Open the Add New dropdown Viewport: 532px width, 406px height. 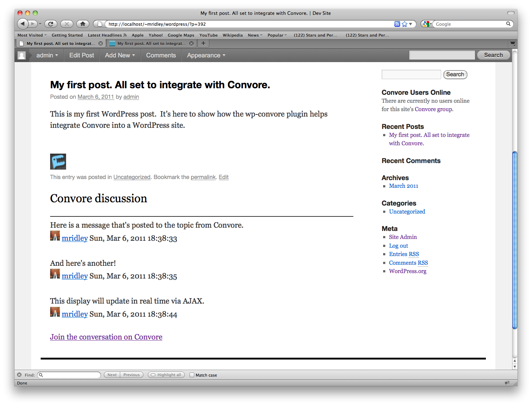coord(120,55)
